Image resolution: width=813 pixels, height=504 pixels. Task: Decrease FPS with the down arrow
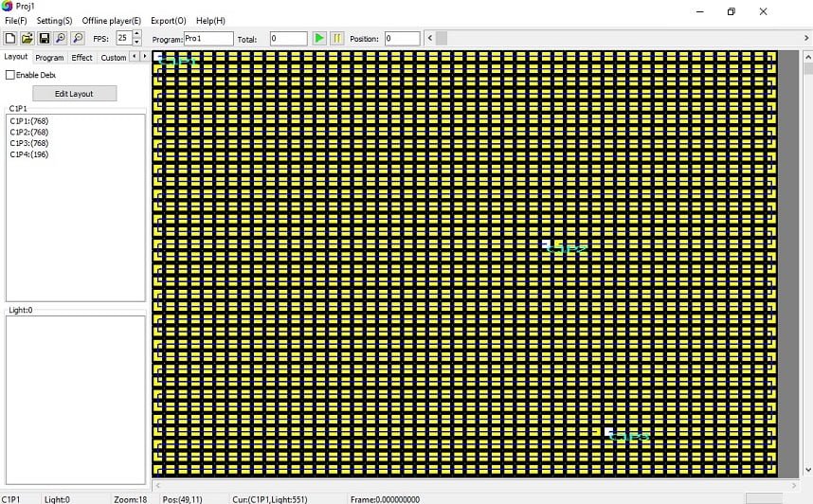click(137, 43)
